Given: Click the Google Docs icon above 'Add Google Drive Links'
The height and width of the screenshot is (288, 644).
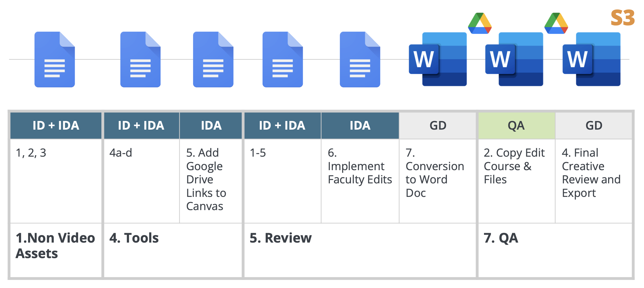Looking at the screenshot, I should click(x=213, y=59).
